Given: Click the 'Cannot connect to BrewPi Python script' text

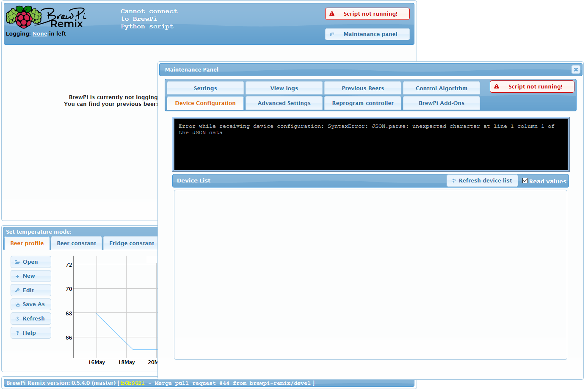Looking at the screenshot, I should pyautogui.click(x=149, y=19).
